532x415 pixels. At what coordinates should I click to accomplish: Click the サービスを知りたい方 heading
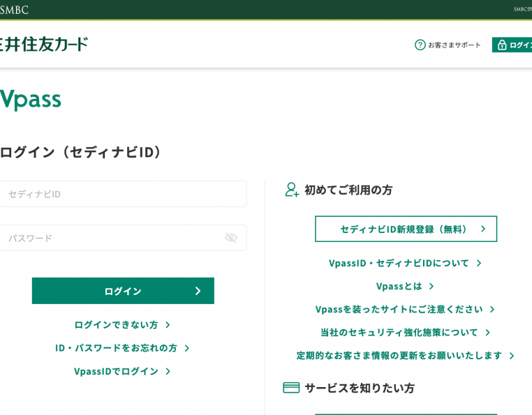click(x=360, y=388)
